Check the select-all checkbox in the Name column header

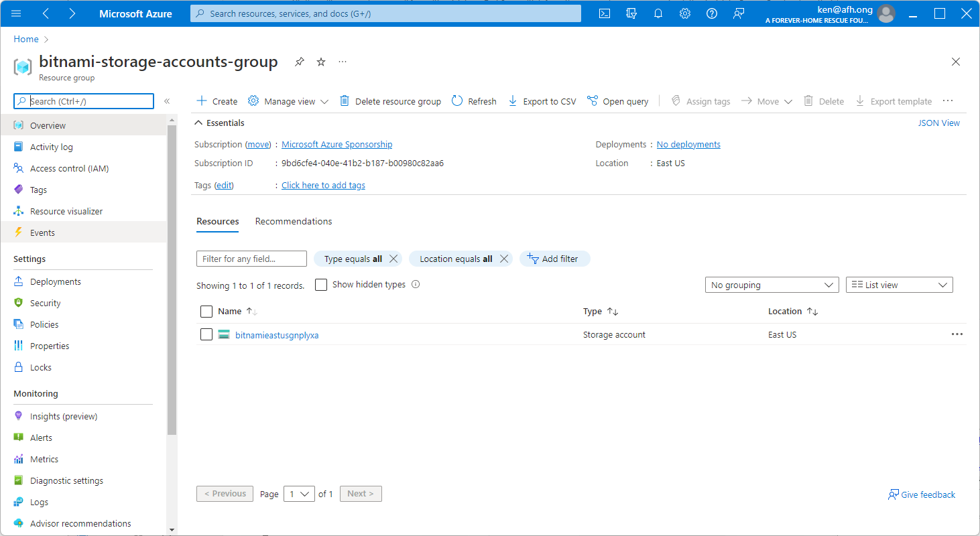[x=206, y=311]
